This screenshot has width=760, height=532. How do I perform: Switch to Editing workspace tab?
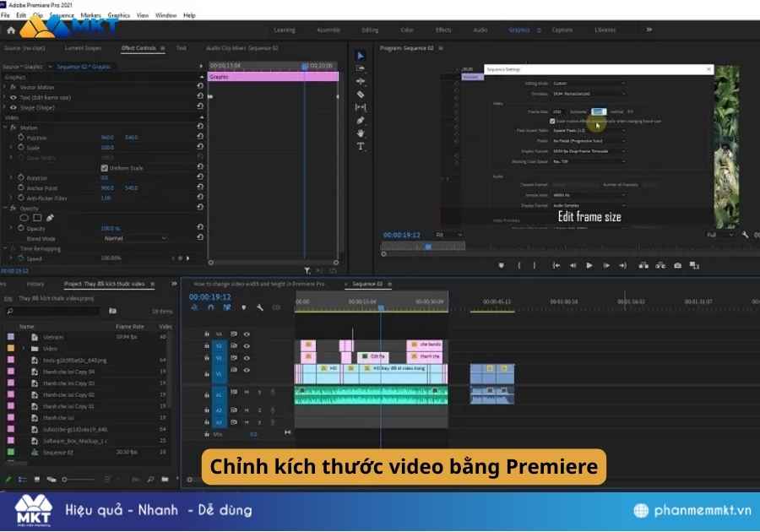tap(370, 30)
